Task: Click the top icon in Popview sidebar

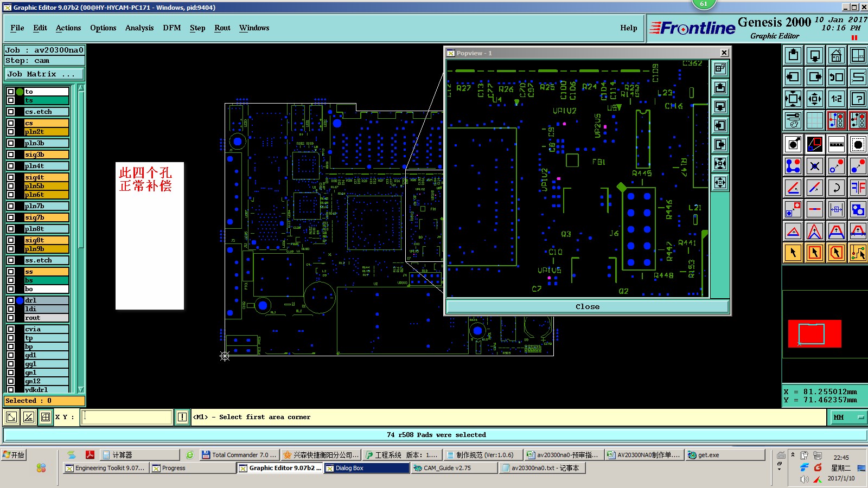Action: click(x=720, y=69)
